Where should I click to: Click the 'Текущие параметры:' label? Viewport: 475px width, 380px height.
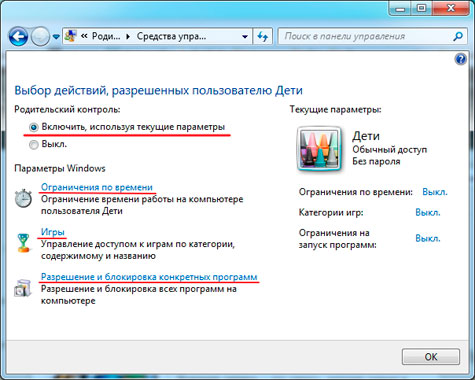coord(335,109)
